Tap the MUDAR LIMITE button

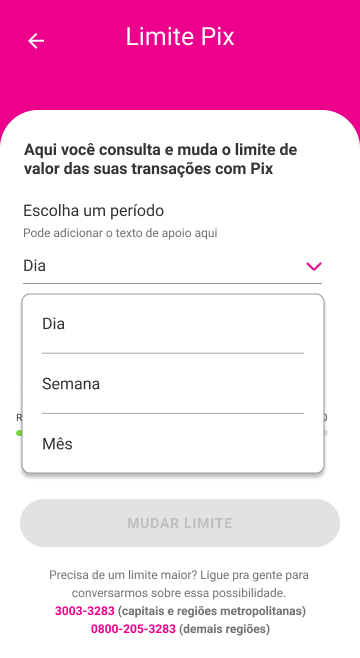[x=180, y=523]
